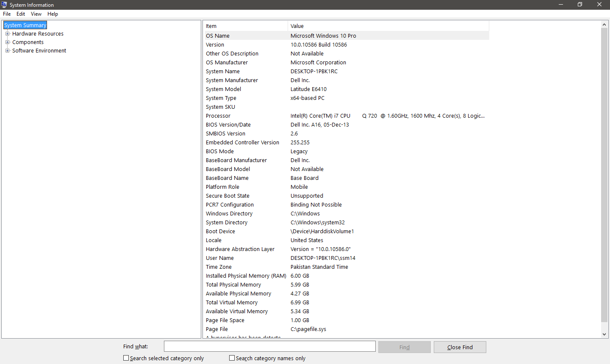610x364 pixels.
Task: Expand the Software Environment node
Action: [7, 51]
